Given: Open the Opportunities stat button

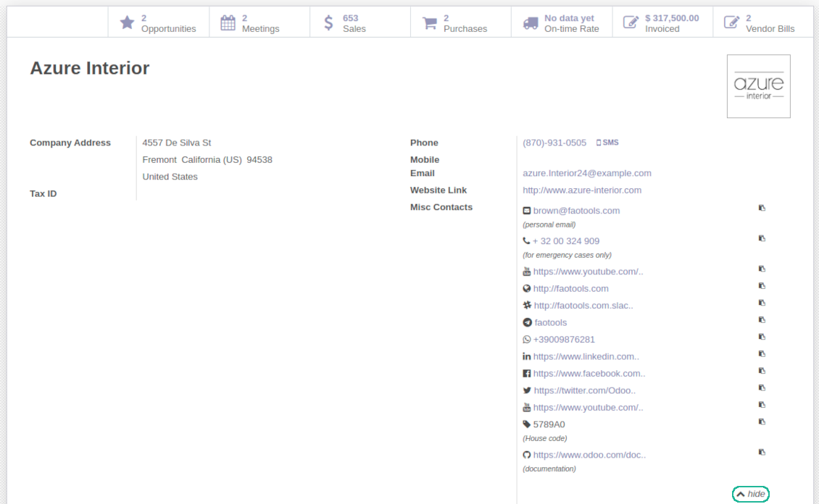Looking at the screenshot, I should click(159, 23).
